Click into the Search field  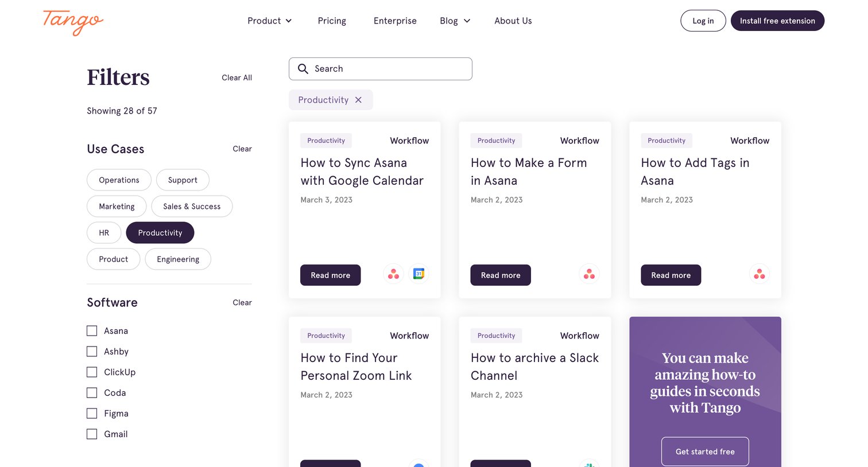pos(381,69)
